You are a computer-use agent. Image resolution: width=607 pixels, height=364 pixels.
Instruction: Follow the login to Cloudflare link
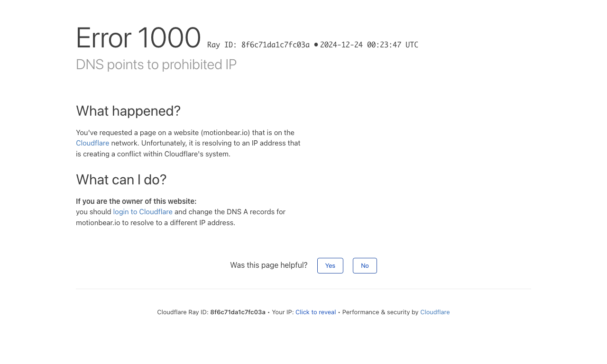[143, 212]
